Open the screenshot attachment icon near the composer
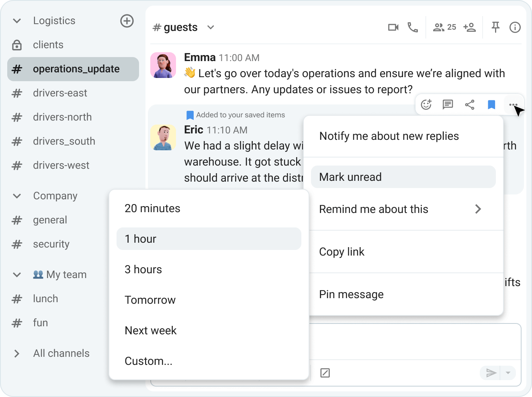532x397 pixels. pos(325,373)
